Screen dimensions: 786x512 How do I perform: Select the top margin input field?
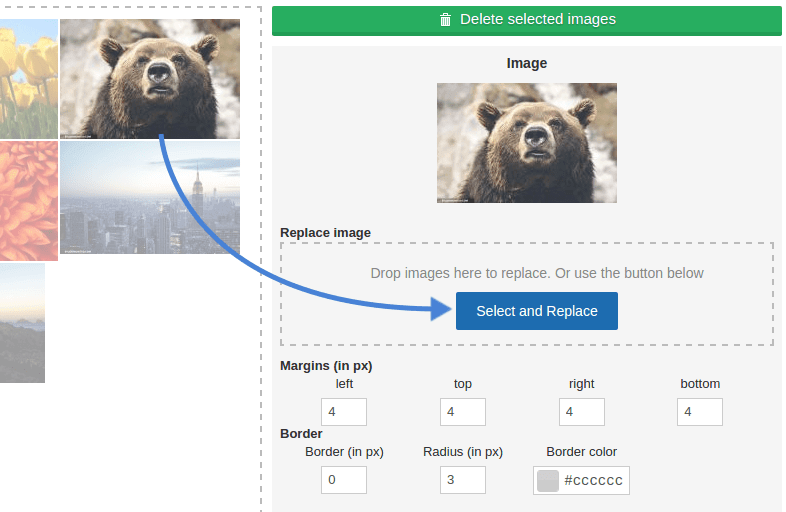click(x=463, y=412)
